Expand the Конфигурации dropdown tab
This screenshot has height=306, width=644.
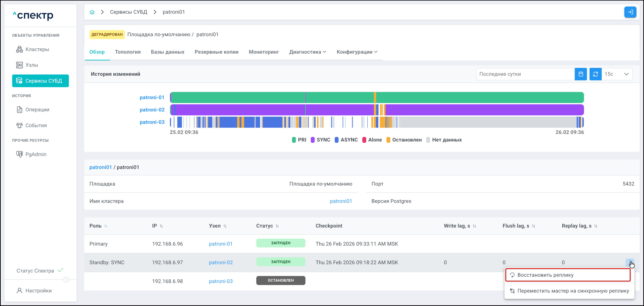[357, 52]
